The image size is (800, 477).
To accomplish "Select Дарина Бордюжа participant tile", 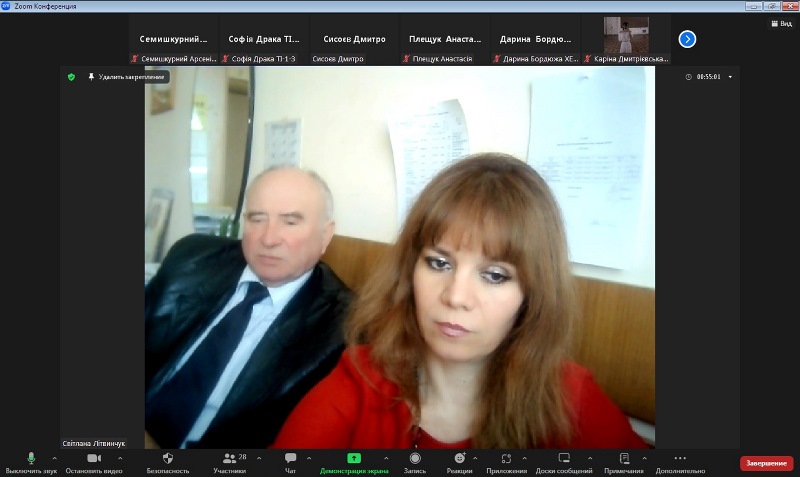I will pos(535,39).
